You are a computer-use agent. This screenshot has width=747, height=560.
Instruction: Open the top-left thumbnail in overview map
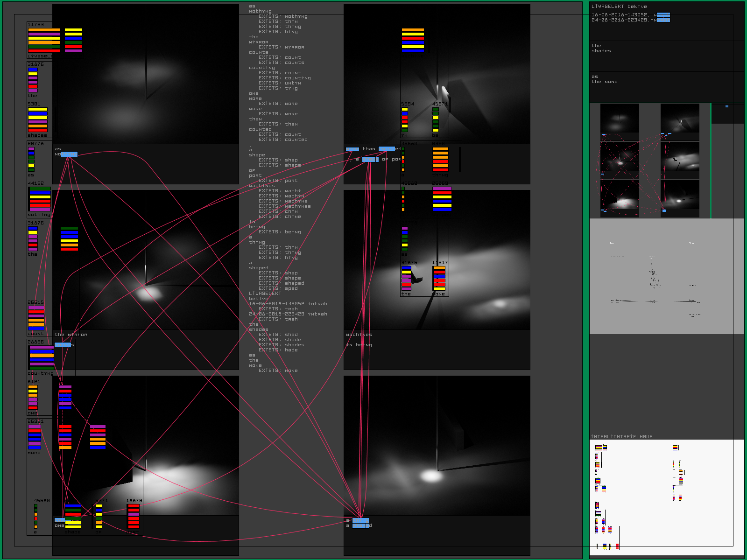[x=620, y=118]
